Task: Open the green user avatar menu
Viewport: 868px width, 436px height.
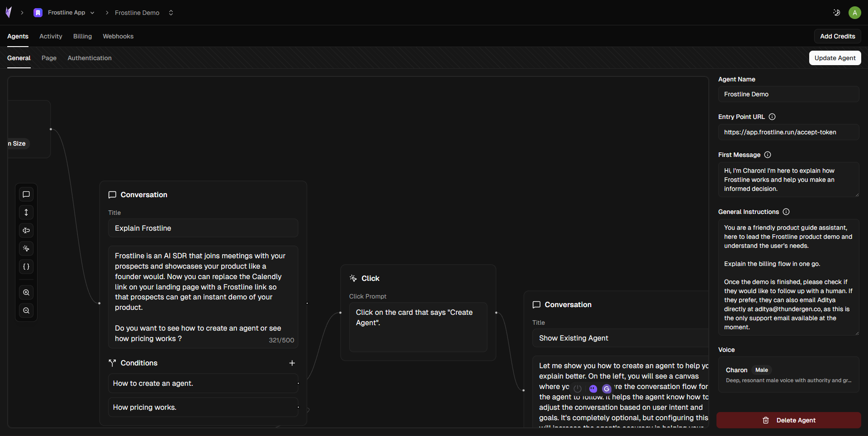Action: 854,13
